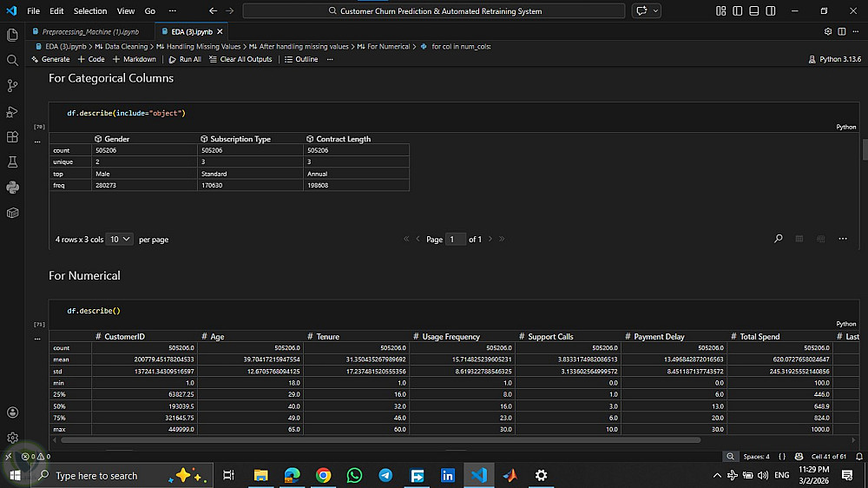Open the Python sidebar panel
The height and width of the screenshot is (488, 868).
tap(12, 188)
